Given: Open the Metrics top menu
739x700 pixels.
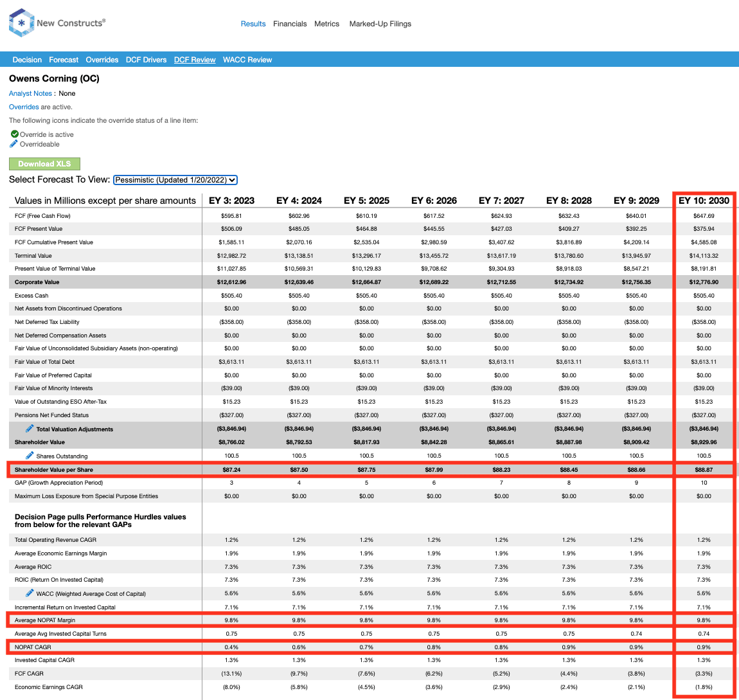Looking at the screenshot, I should [326, 24].
